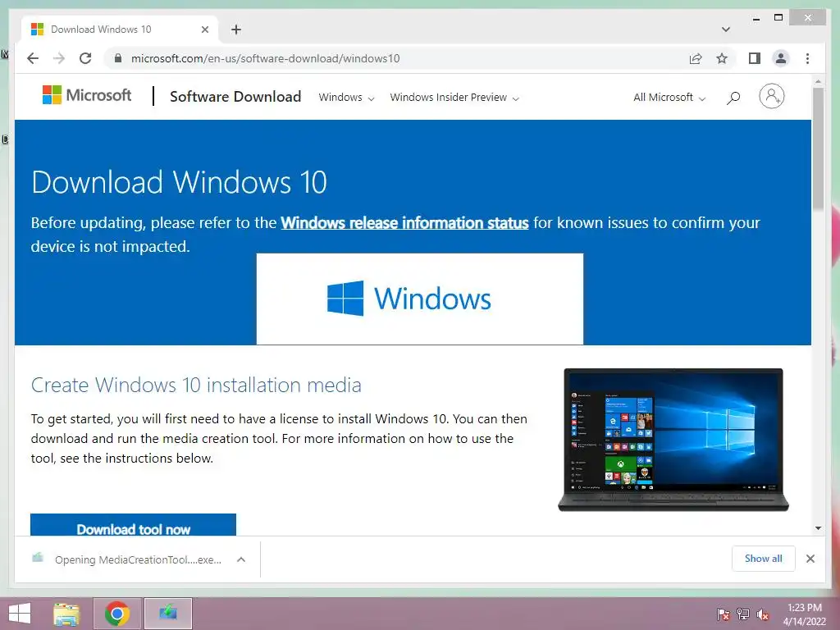
Task: Close the downloads bar
Action: click(x=810, y=559)
